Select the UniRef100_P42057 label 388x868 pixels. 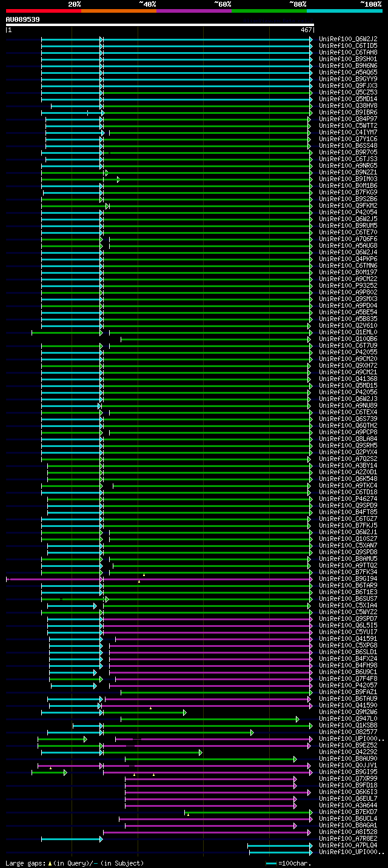tap(348, 685)
